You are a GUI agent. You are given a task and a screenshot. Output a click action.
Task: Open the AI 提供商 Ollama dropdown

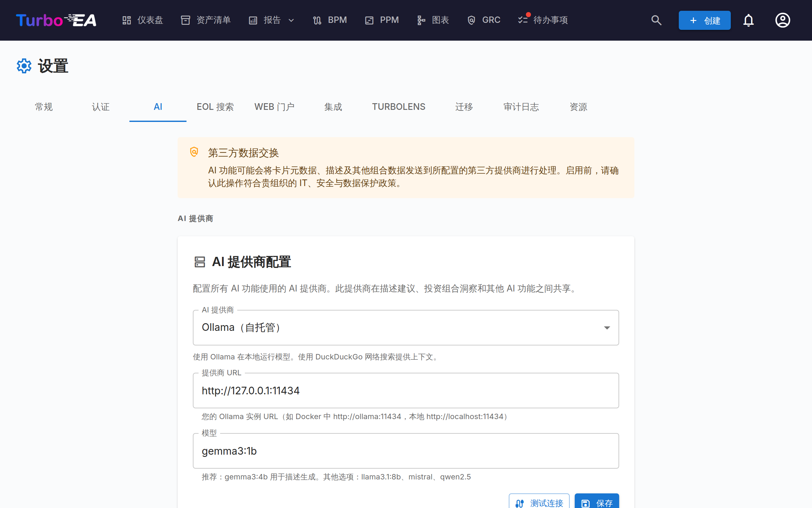tap(406, 328)
